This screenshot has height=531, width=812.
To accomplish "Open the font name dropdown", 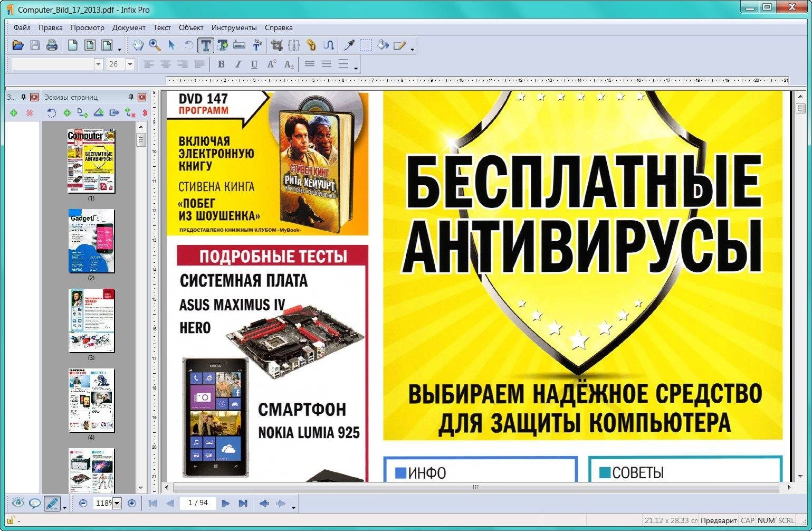I will 98,64.
